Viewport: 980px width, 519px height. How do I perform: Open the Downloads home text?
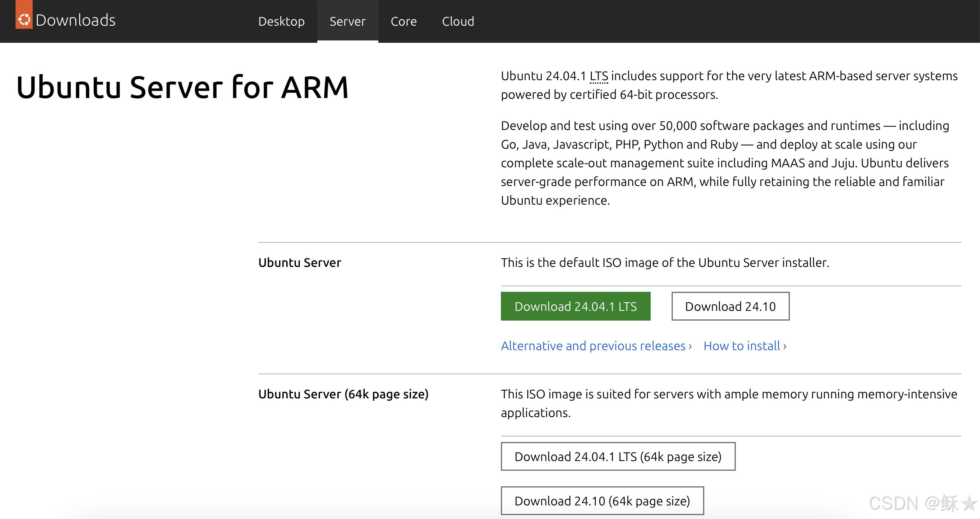75,20
